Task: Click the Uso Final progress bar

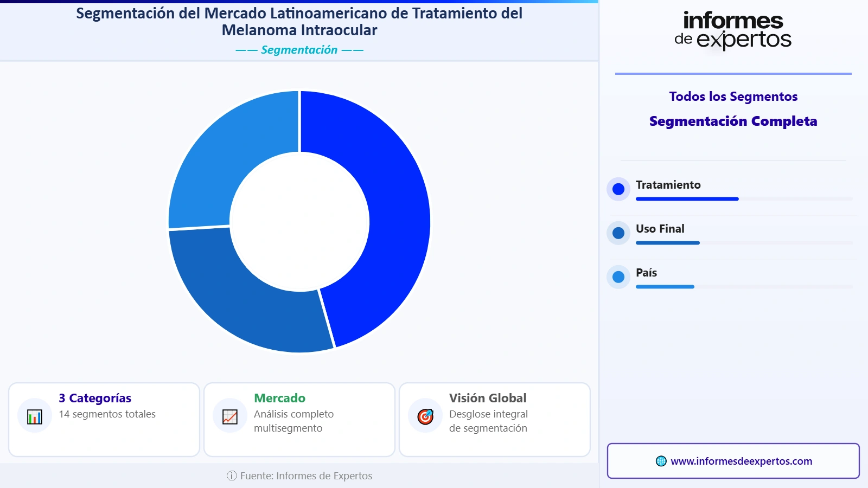Action: (x=744, y=243)
